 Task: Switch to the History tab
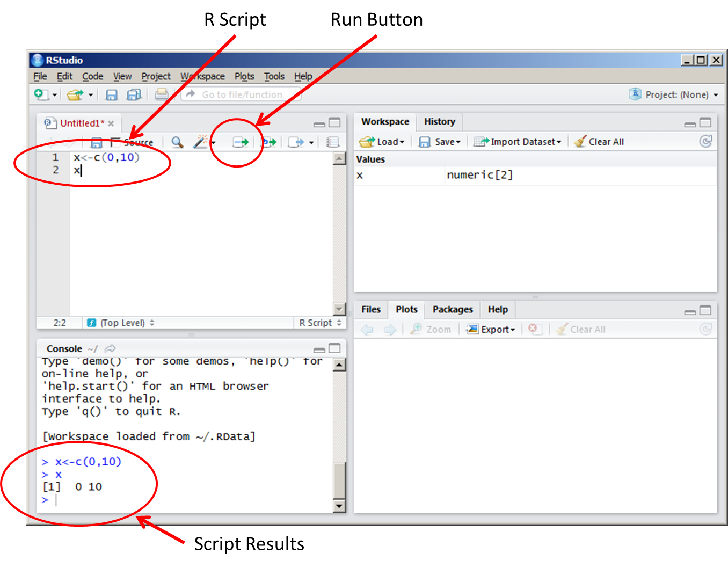pos(439,122)
